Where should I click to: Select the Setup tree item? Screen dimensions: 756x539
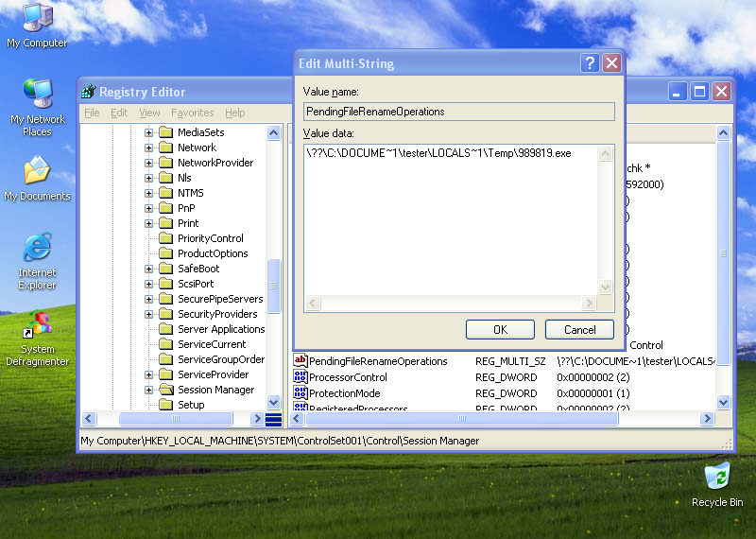tap(191, 405)
